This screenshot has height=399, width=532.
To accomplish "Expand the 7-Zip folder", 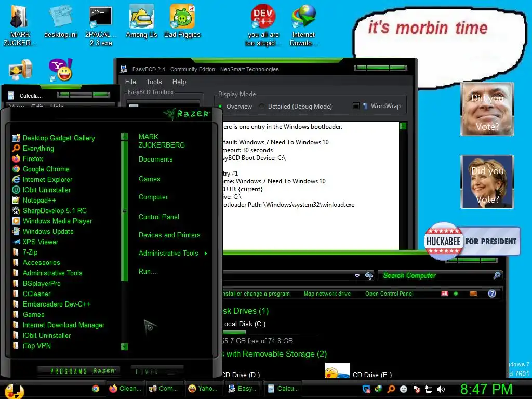I will (x=25, y=252).
